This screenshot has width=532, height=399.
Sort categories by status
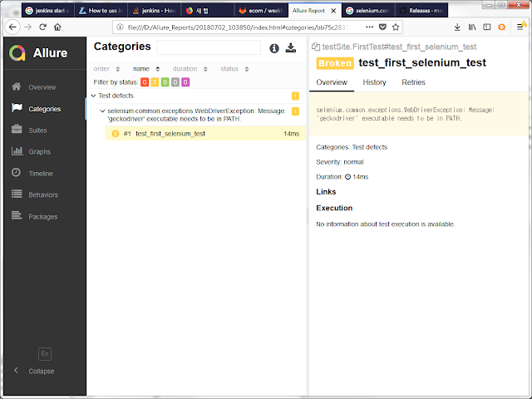click(234, 69)
